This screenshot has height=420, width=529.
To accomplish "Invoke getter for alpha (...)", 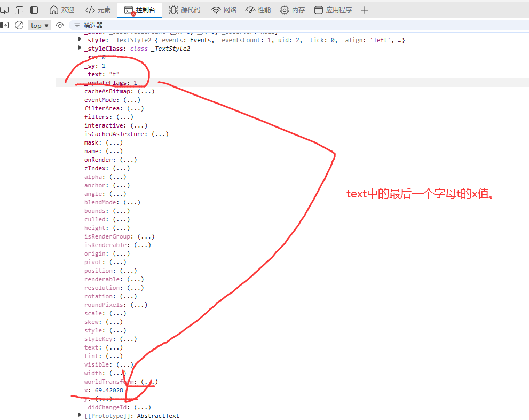I will click(x=118, y=177).
